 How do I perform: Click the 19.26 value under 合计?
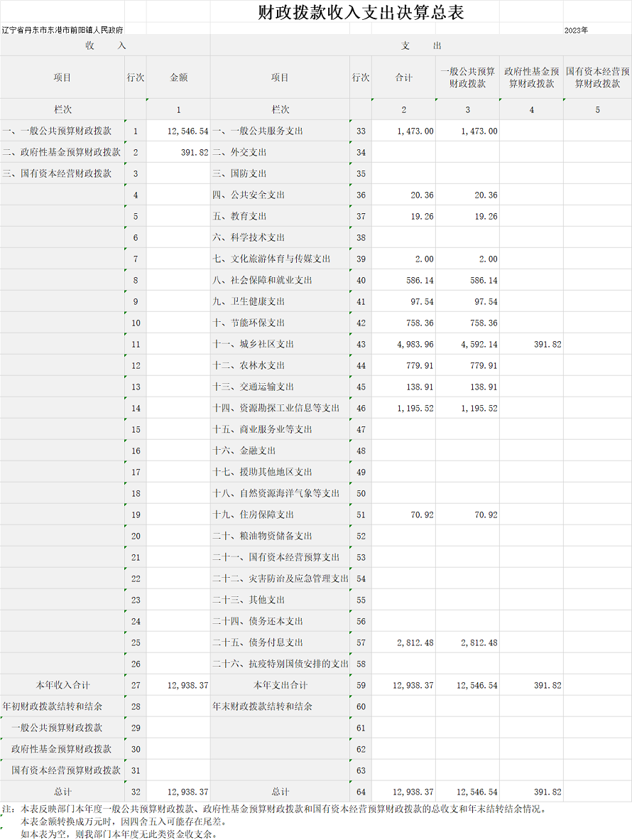click(423, 217)
